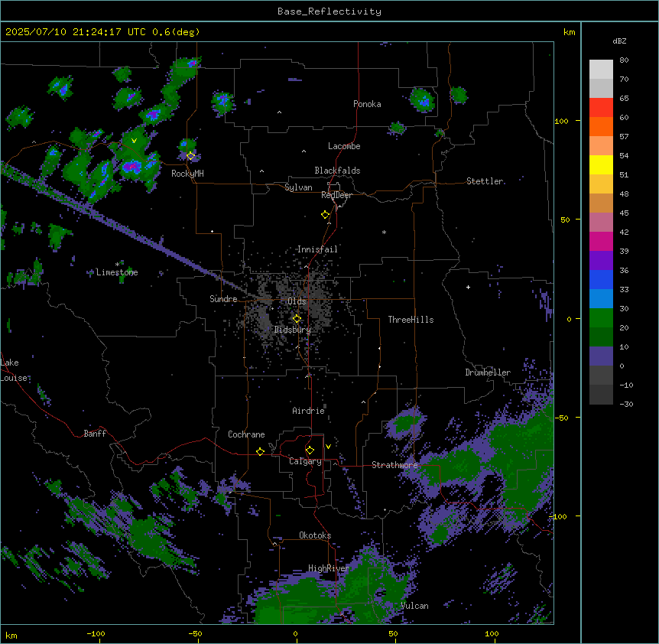Click the magenta 42 dBZ legend swatch

[601, 241]
